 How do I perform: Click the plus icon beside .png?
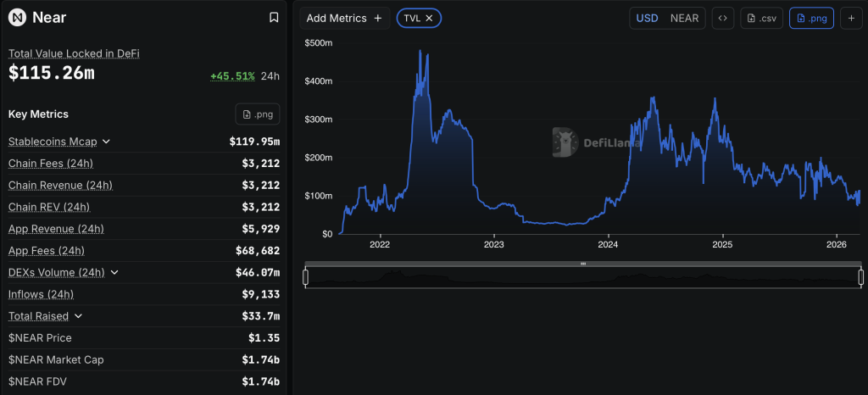[x=852, y=18]
